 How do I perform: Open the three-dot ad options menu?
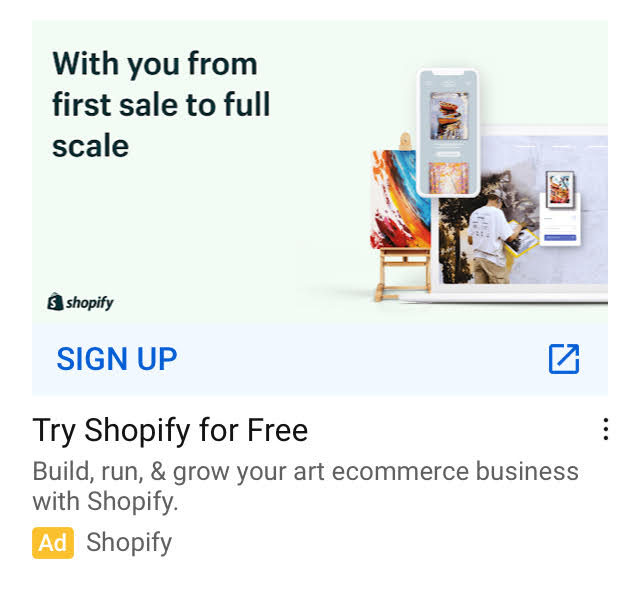pos(606,429)
